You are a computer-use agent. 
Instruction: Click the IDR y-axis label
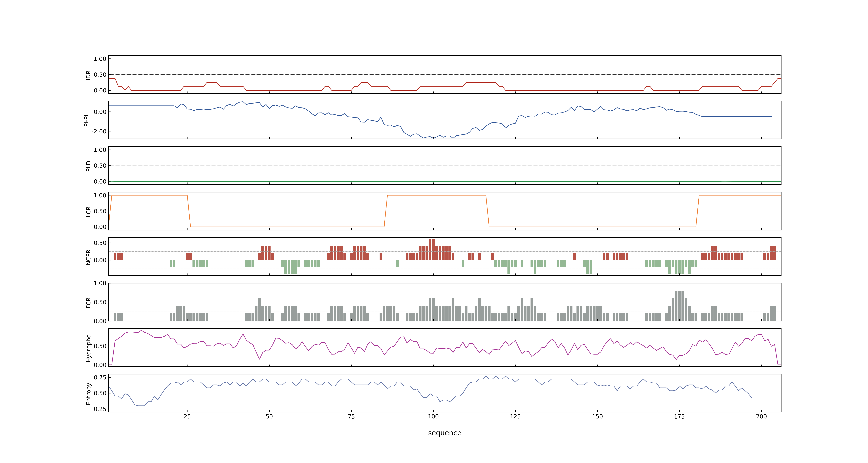tap(88, 75)
